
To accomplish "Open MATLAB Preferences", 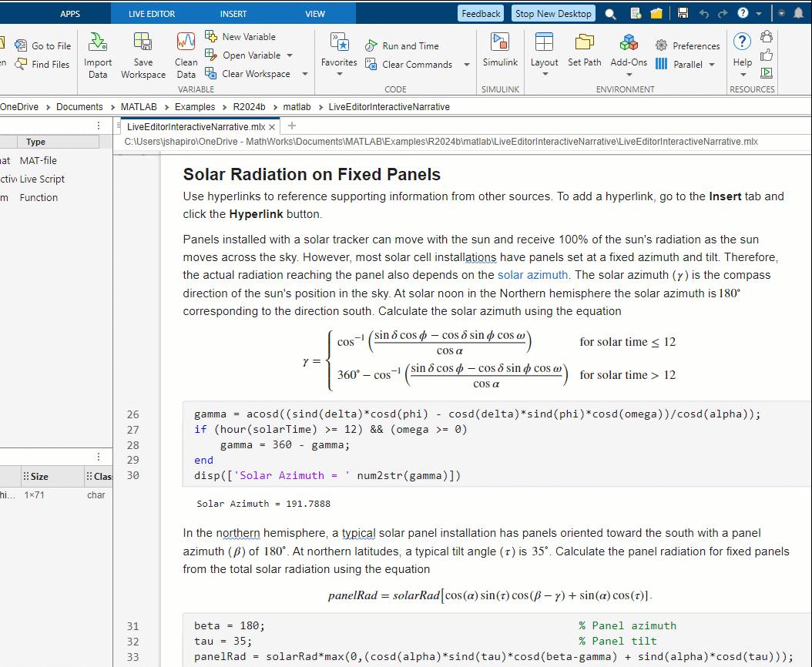I will (x=685, y=45).
